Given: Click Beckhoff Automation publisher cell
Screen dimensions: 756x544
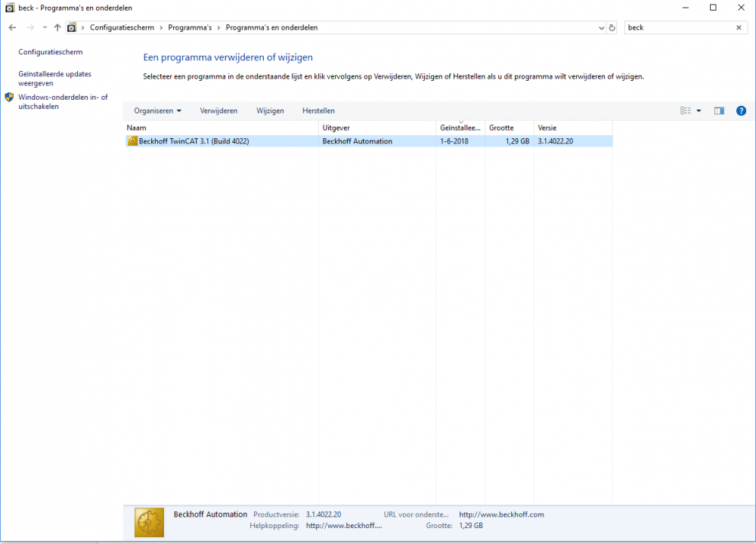Looking at the screenshot, I should (x=358, y=141).
